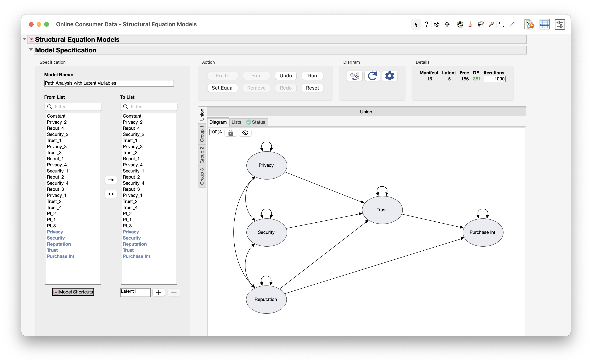This screenshot has width=592, height=364.
Task: Toggle the hide-elements eye icon
Action: point(245,133)
